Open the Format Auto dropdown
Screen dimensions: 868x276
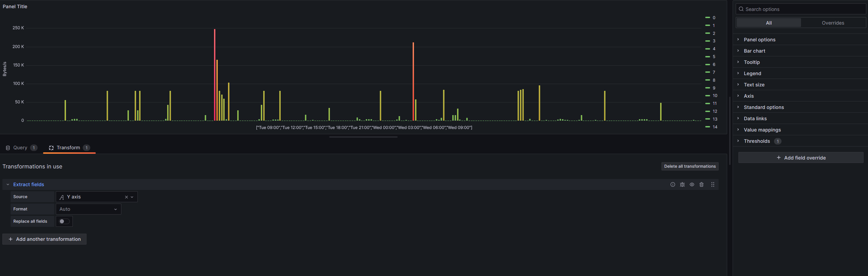pyautogui.click(x=88, y=209)
